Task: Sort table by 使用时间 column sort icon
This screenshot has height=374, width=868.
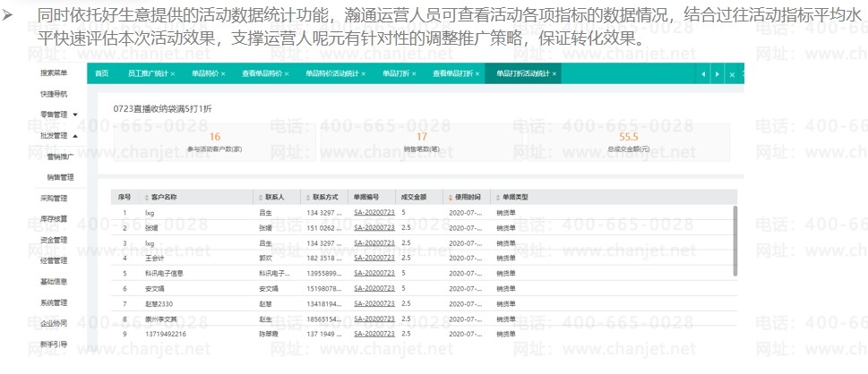Action: coord(450,198)
